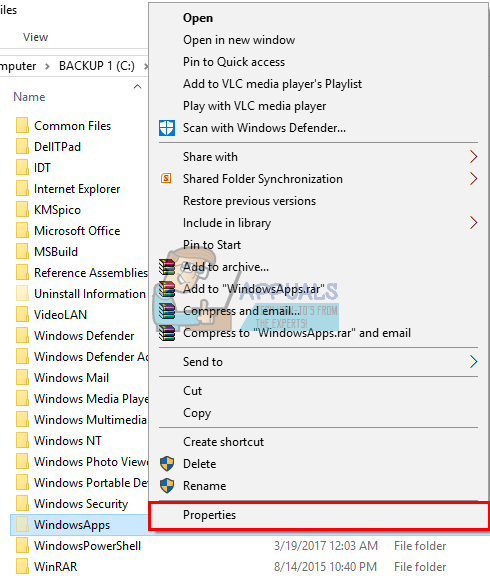Select Open in new window
The height and width of the screenshot is (576, 490).
click(x=239, y=40)
